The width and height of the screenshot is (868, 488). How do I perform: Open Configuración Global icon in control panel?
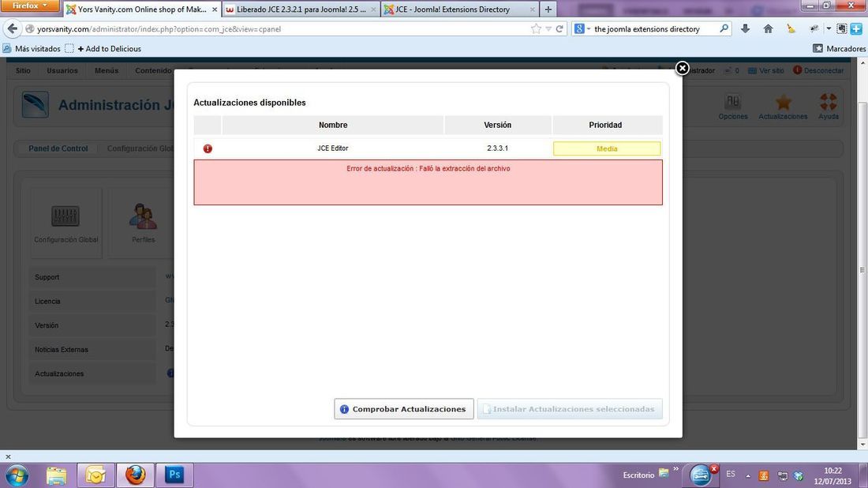65,223
